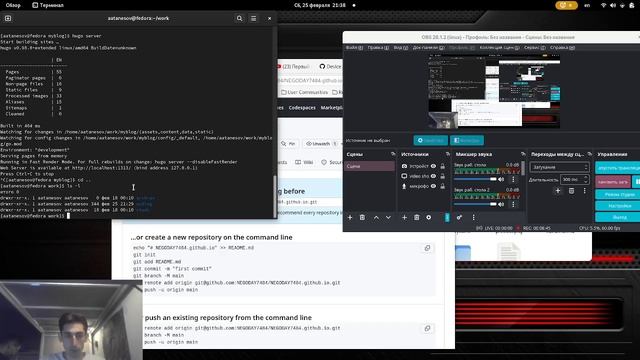Move scene down with Сцены down arrow

click(x=388, y=218)
